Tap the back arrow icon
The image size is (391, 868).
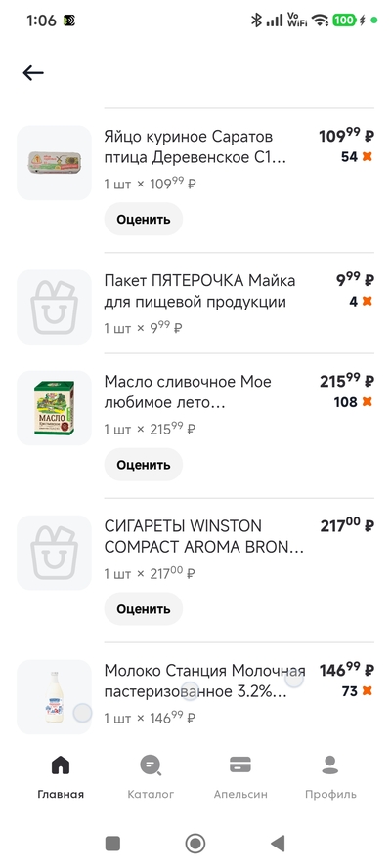point(32,72)
